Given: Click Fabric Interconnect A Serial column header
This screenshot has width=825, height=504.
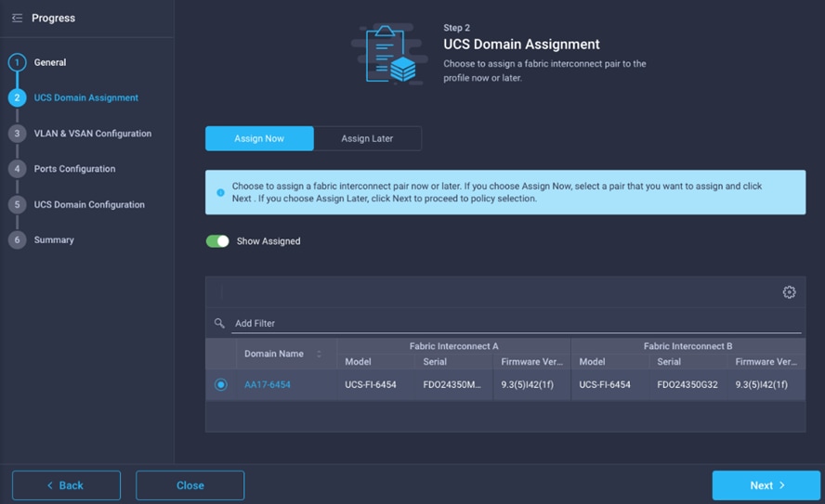Looking at the screenshot, I should point(435,362).
